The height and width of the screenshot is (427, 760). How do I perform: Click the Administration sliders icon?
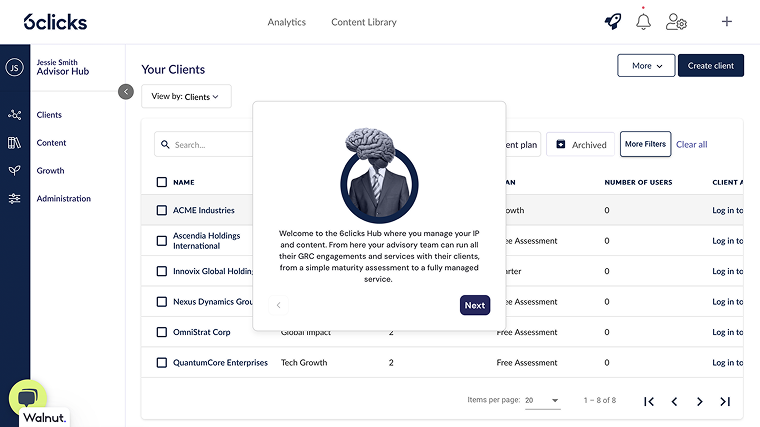coord(15,199)
